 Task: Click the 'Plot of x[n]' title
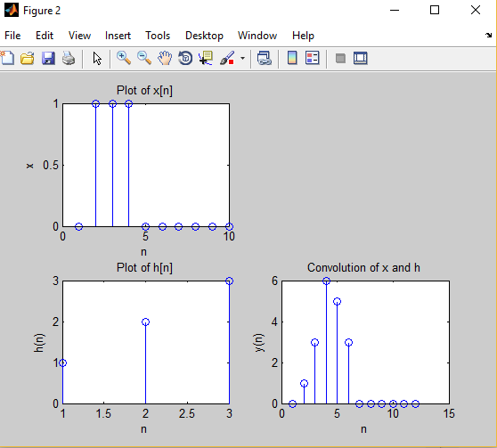[144, 90]
